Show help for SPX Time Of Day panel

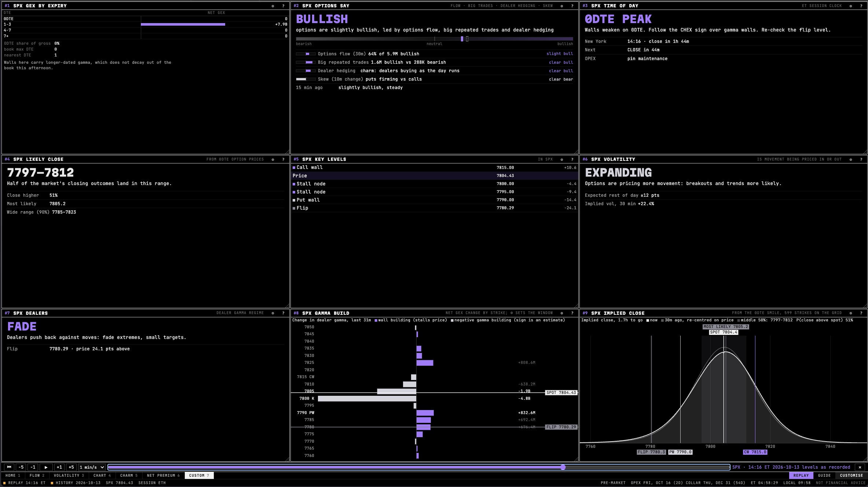coord(861,6)
